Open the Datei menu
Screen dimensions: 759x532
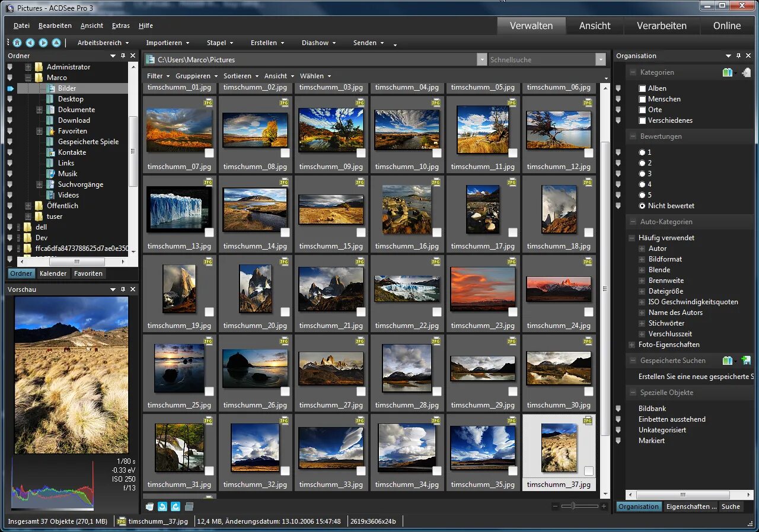click(21, 26)
